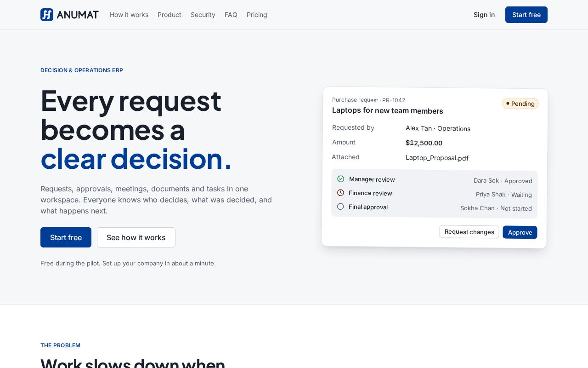Go to the Product nav item
The image size is (588, 368).
coord(170,15)
